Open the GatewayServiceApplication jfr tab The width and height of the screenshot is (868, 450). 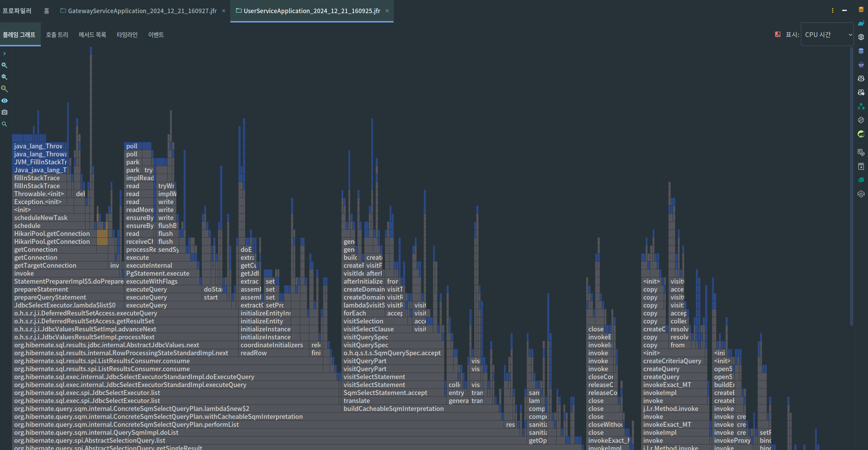(x=142, y=11)
